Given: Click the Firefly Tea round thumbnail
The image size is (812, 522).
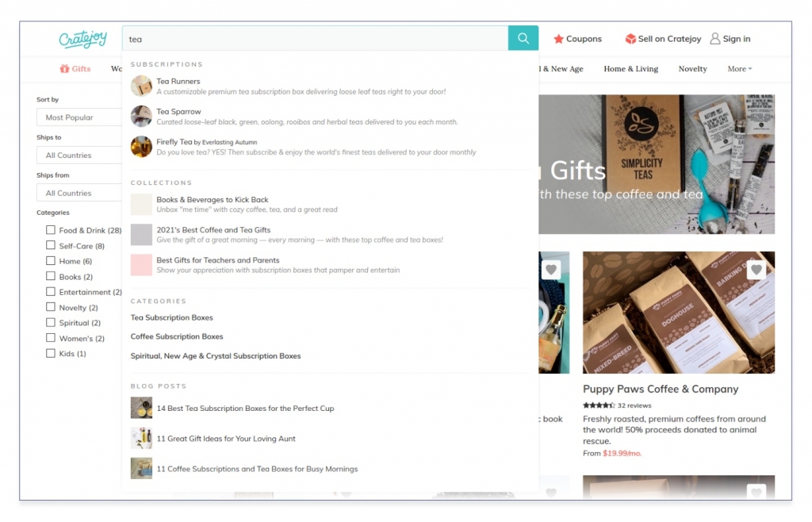Looking at the screenshot, I should coord(141,147).
